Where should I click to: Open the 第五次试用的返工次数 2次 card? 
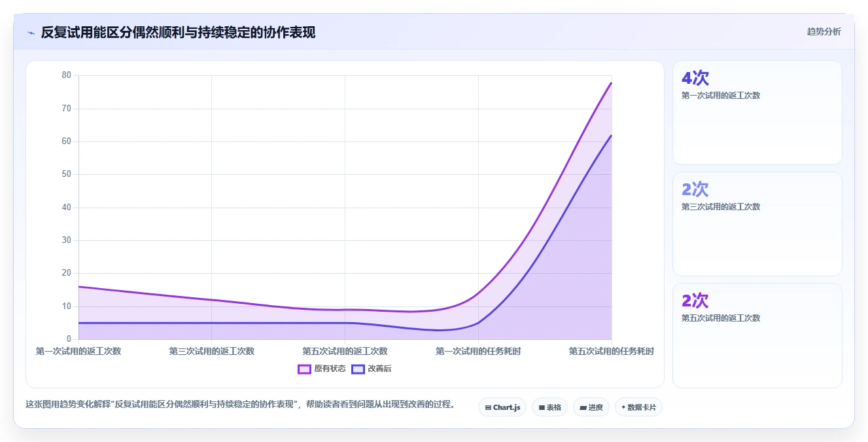tap(757, 335)
